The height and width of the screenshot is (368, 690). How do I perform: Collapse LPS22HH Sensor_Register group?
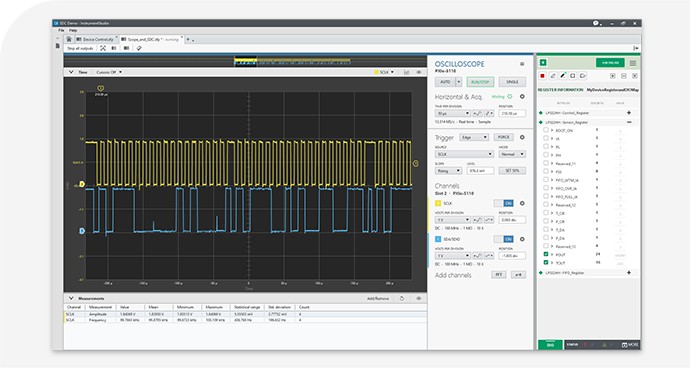click(x=629, y=122)
